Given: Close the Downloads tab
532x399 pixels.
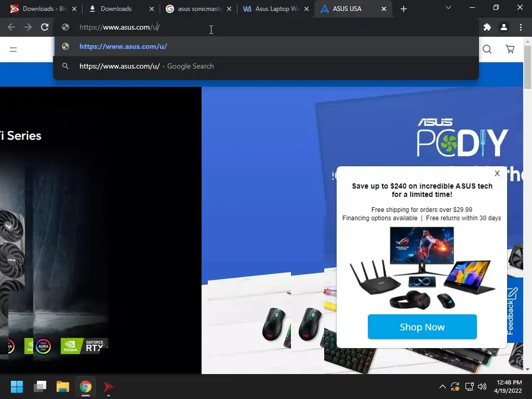Looking at the screenshot, I should pos(152,9).
